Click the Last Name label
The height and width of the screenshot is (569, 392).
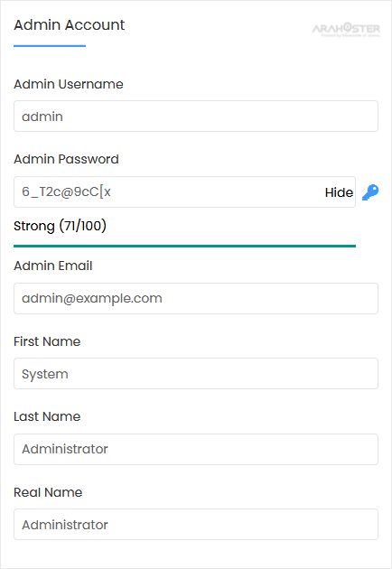pos(47,416)
